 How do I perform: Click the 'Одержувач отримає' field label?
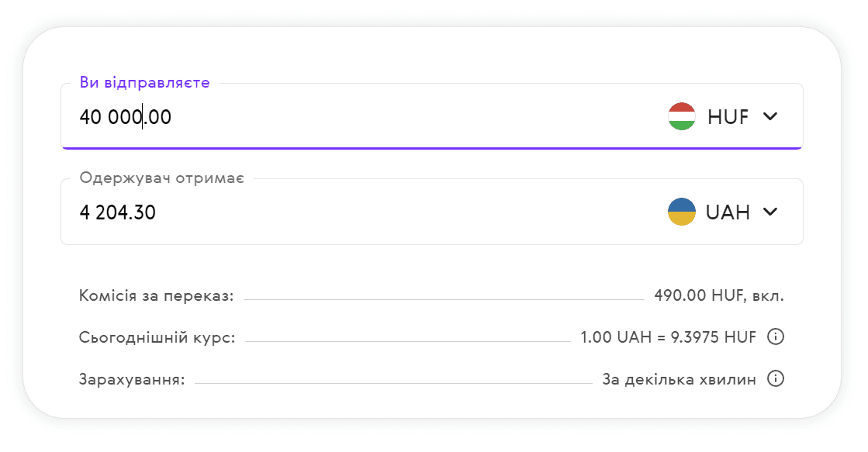coord(162,179)
